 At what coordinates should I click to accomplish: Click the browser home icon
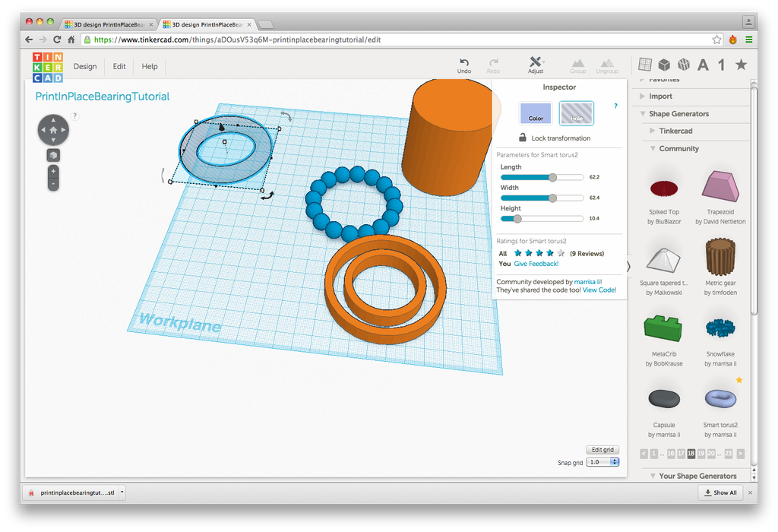pyautogui.click(x=71, y=40)
